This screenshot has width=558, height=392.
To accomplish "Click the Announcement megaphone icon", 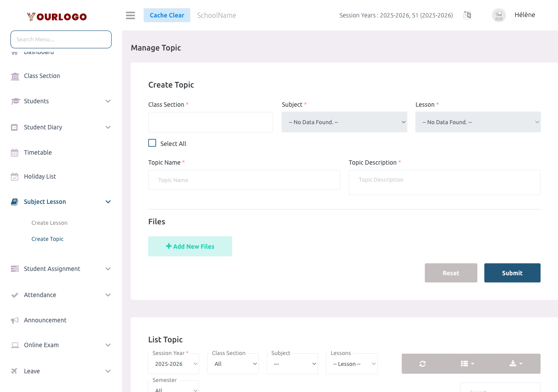I will pyautogui.click(x=14, y=320).
